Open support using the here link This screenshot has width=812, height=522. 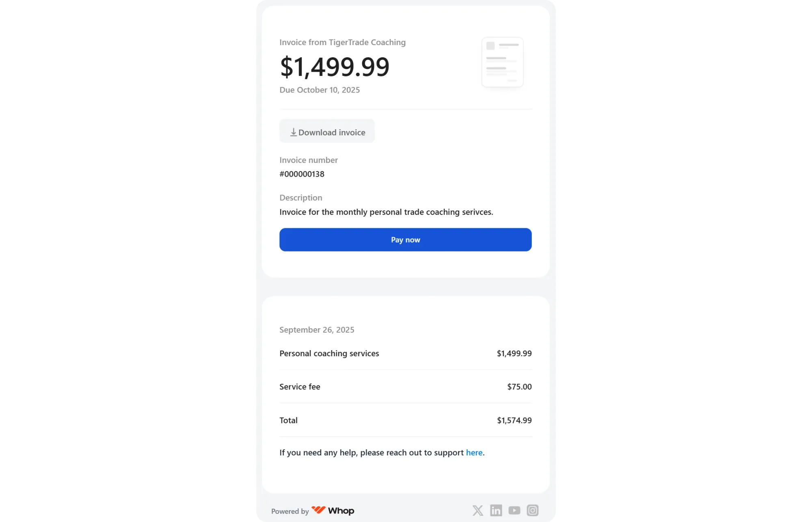tap(474, 452)
